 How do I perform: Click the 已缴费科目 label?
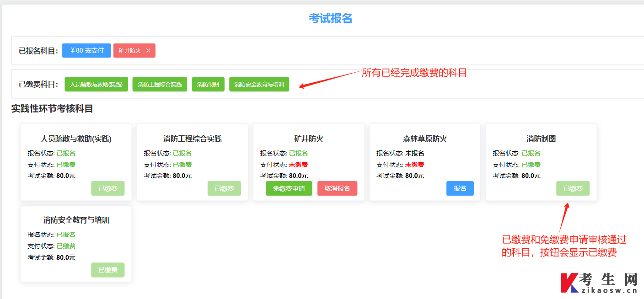(x=38, y=84)
